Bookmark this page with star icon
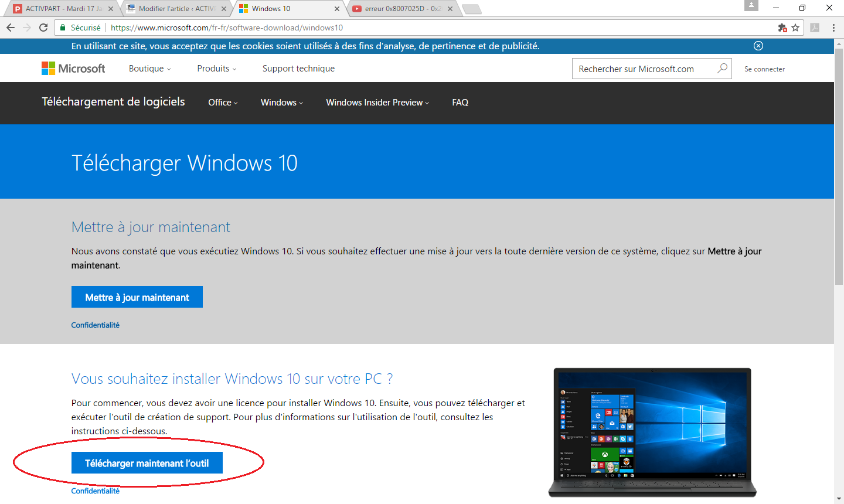The image size is (844, 504). click(795, 28)
